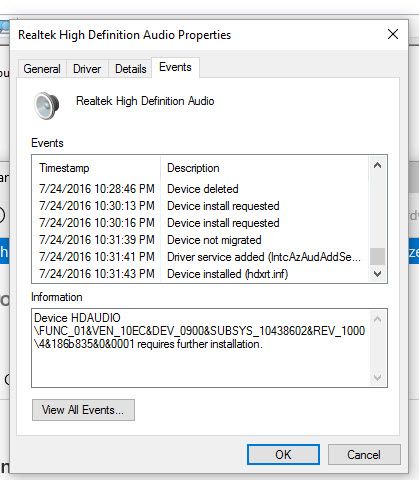The height and width of the screenshot is (480, 419).
Task: Click Information box scroll up arrow
Action: pos(378,320)
